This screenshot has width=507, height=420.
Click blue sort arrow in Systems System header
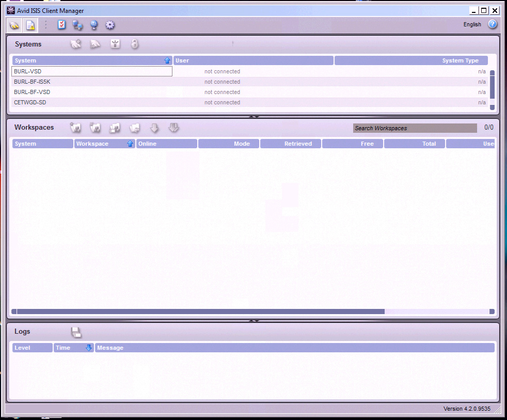[167, 60]
